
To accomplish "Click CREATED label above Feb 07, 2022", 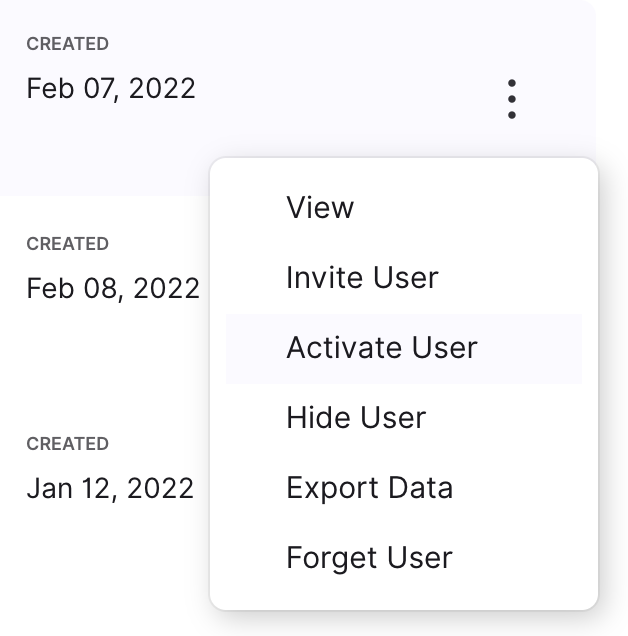I will click(x=67, y=44).
